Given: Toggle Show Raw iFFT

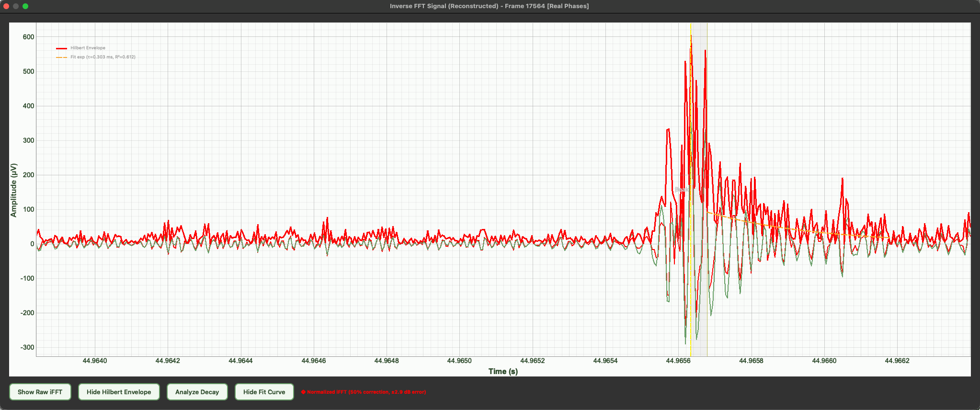Looking at the screenshot, I should pyautogui.click(x=40, y=392).
